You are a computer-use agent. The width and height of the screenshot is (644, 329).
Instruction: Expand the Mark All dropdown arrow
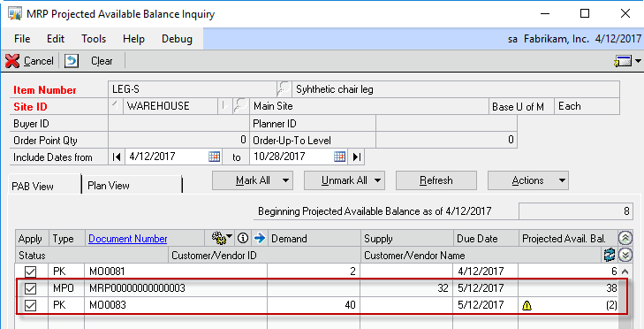tap(285, 180)
